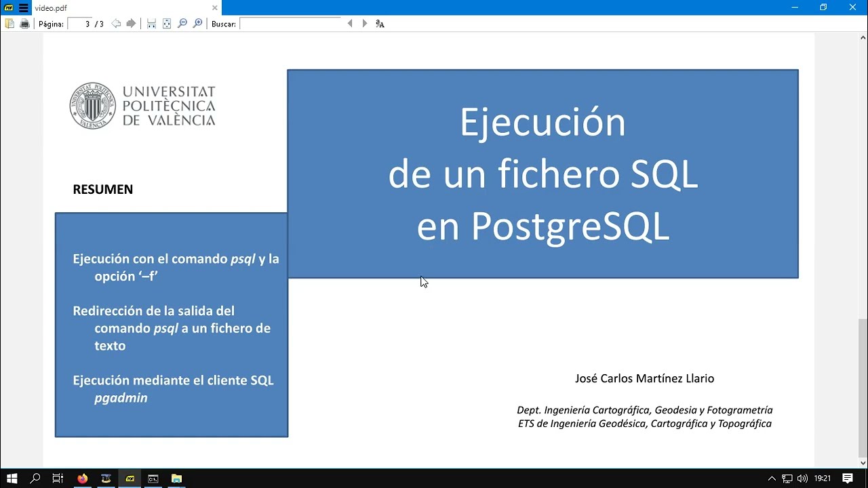Switch to SumatraPDF taskbar icon
The image size is (868, 488).
tap(130, 479)
